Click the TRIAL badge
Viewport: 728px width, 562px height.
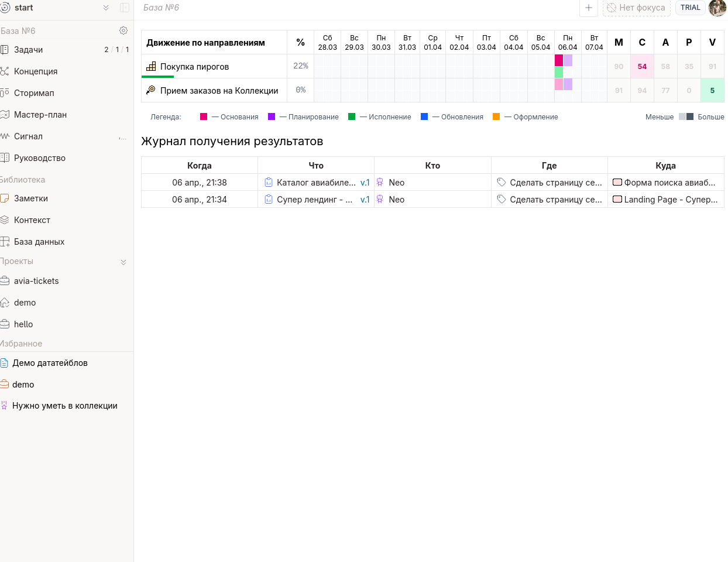pos(690,8)
